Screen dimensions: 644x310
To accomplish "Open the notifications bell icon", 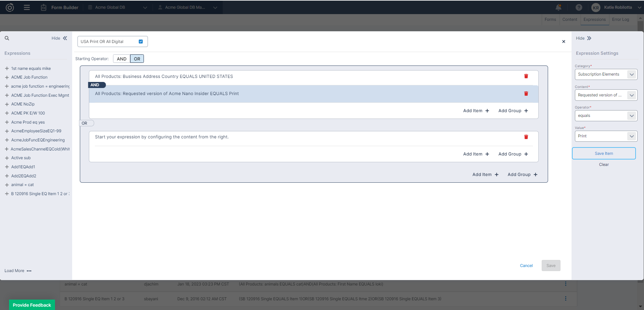I will click(x=558, y=7).
